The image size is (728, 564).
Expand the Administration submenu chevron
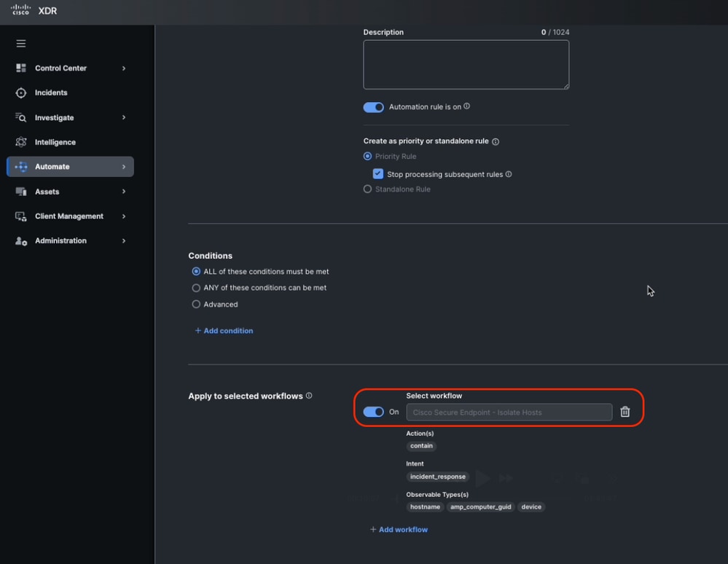pyautogui.click(x=123, y=241)
